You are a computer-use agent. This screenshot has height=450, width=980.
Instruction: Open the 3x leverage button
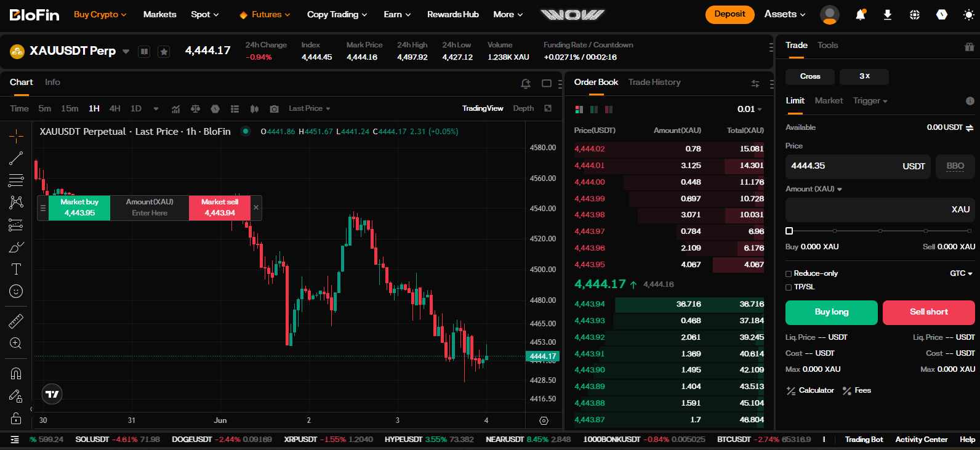864,76
